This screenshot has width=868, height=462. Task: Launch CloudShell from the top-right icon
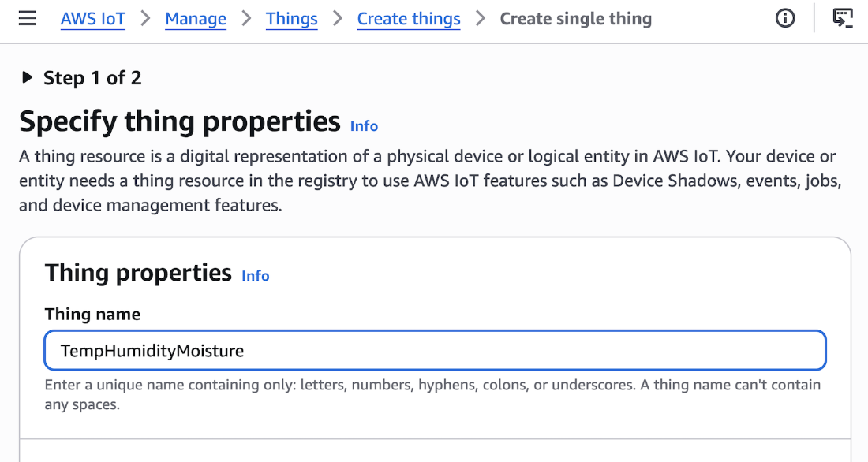point(843,18)
